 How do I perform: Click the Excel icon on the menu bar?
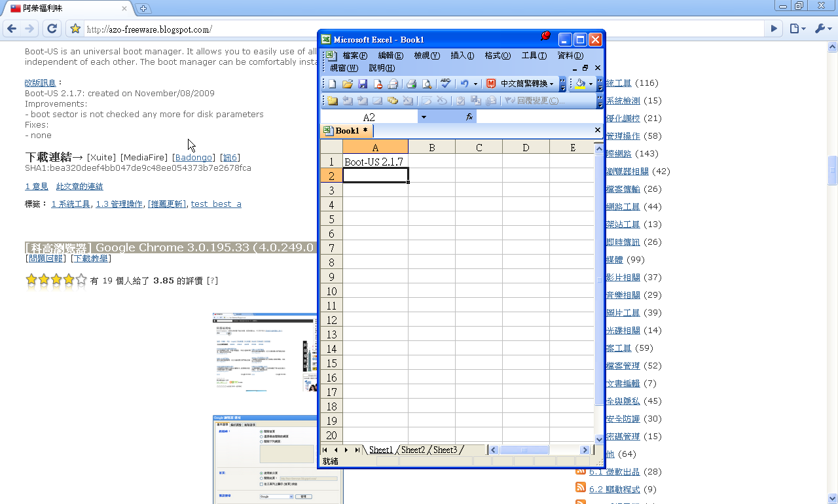331,56
